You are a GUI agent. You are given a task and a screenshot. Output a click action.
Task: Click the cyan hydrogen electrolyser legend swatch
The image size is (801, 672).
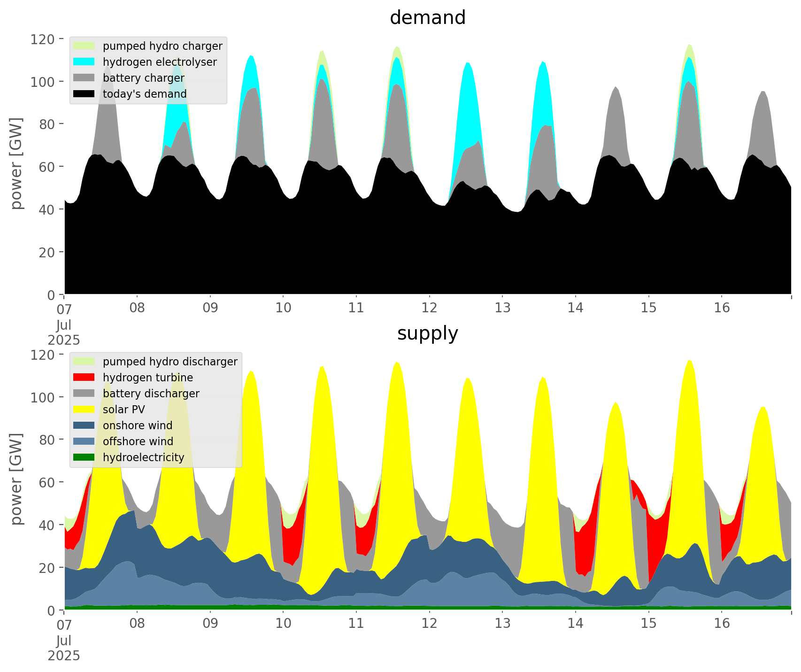coord(84,62)
